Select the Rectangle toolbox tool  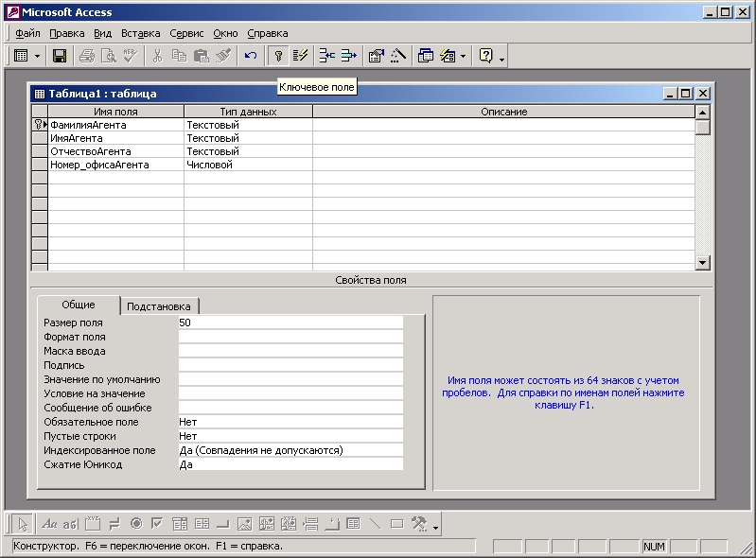click(x=397, y=524)
